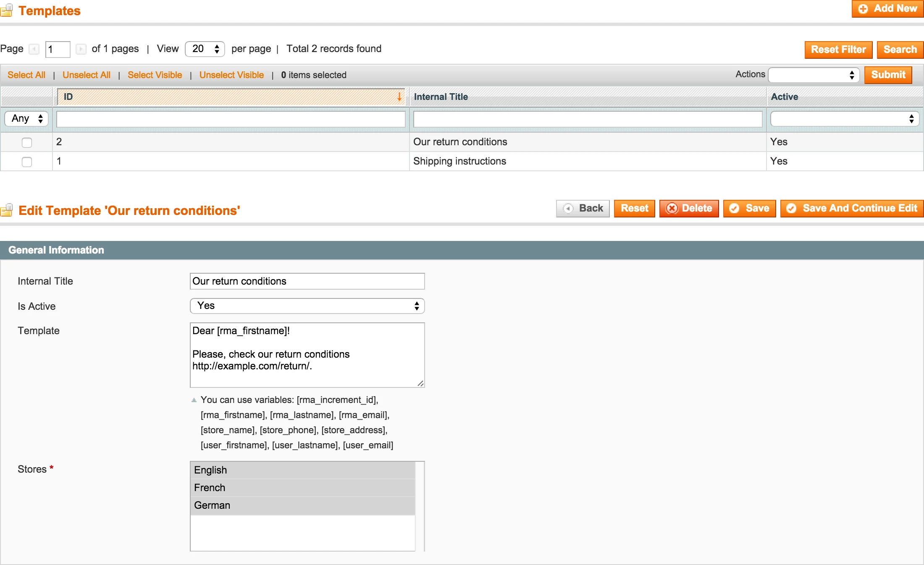Select French in the Stores list
Screen dimensions: 924x565
210,487
